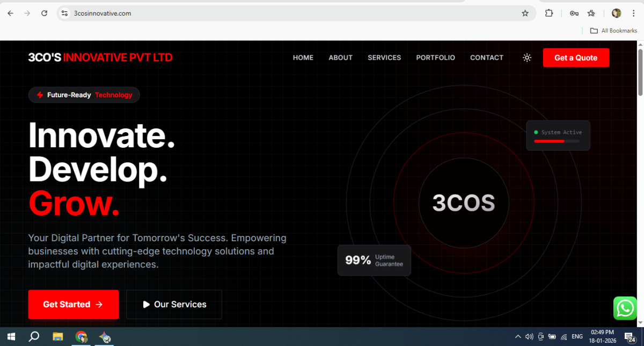Image resolution: width=644 pixels, height=346 pixels.
Task: Open the Chrome three-dot menu
Action: (x=633, y=13)
